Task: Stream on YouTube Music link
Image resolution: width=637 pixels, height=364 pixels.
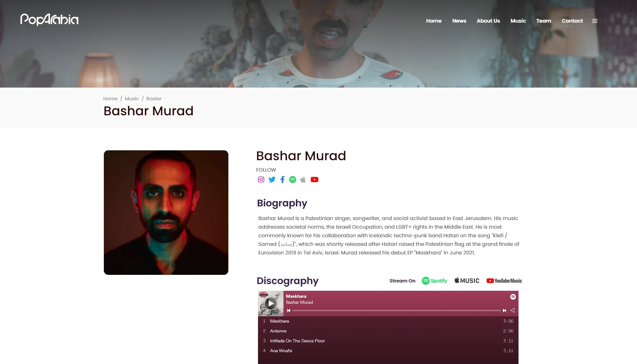Action: [504, 281]
